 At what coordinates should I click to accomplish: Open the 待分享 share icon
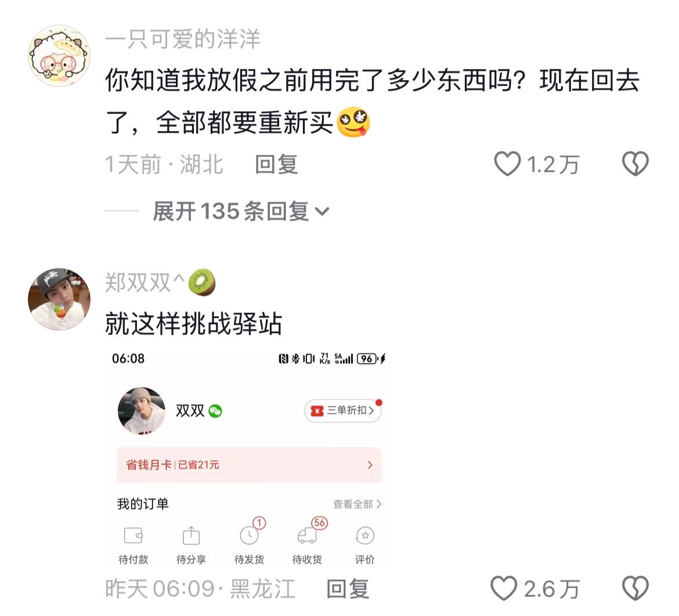pos(191,535)
